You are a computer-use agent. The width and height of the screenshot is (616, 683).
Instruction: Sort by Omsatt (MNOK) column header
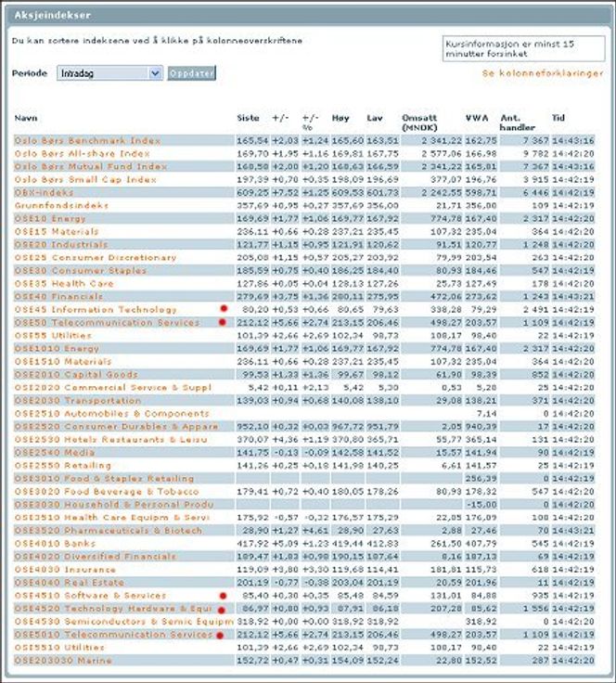419,122
